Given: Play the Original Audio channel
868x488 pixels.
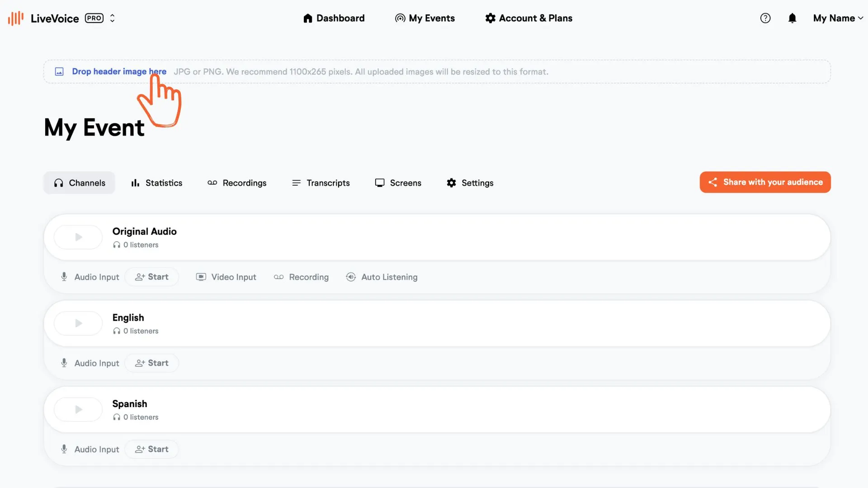Looking at the screenshot, I should (x=78, y=237).
